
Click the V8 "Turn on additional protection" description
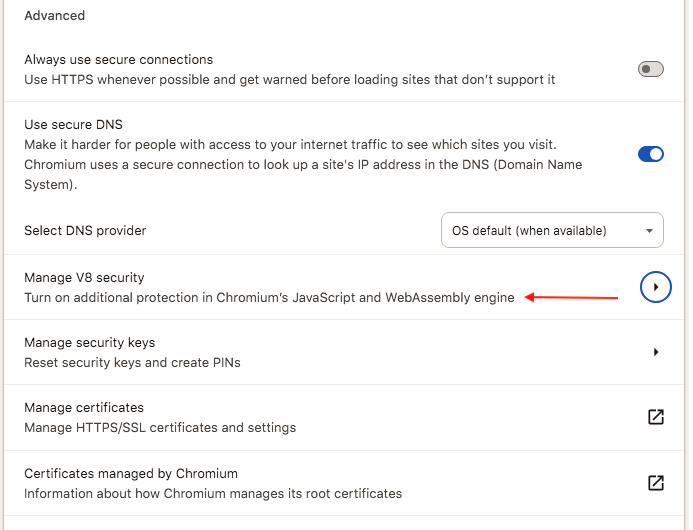pos(269,297)
